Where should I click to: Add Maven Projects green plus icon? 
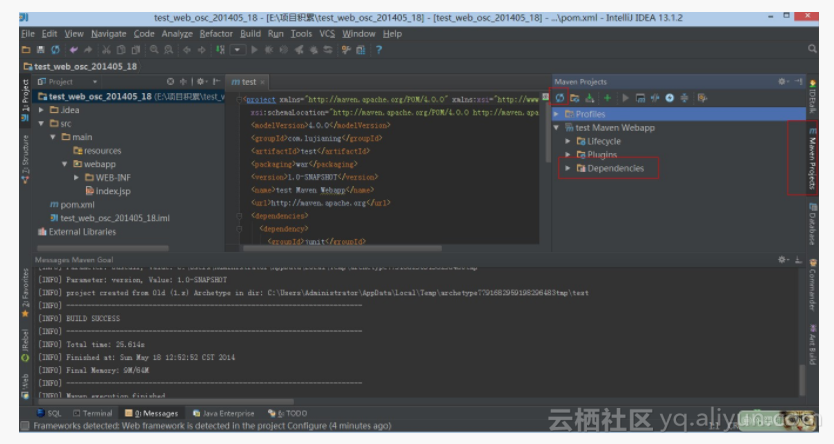click(607, 98)
